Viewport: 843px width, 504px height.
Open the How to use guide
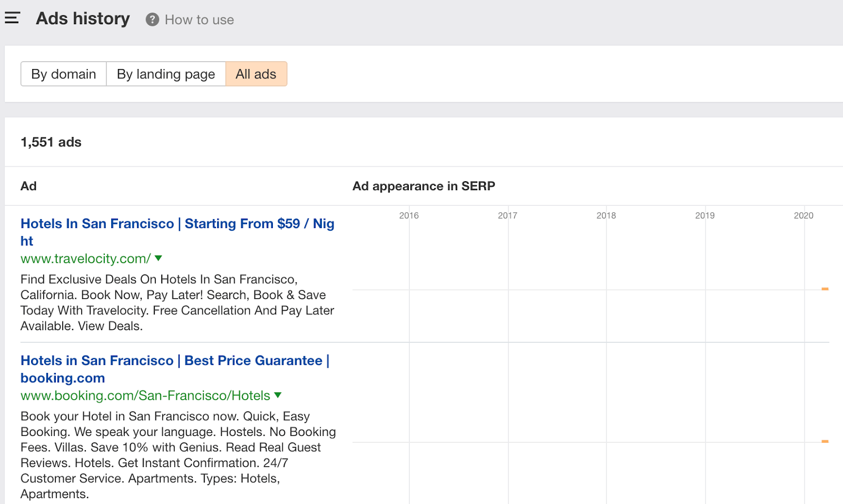click(x=199, y=20)
